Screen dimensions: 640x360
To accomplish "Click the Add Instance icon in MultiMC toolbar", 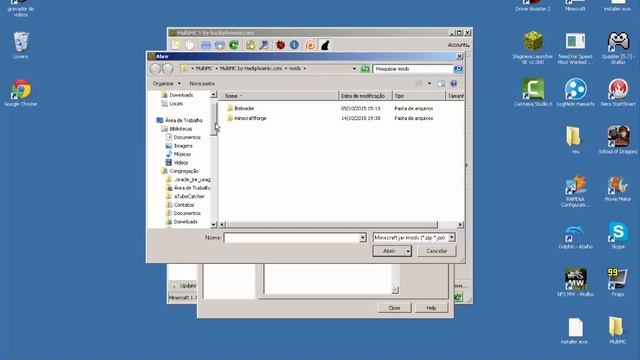I will [x=176, y=45].
